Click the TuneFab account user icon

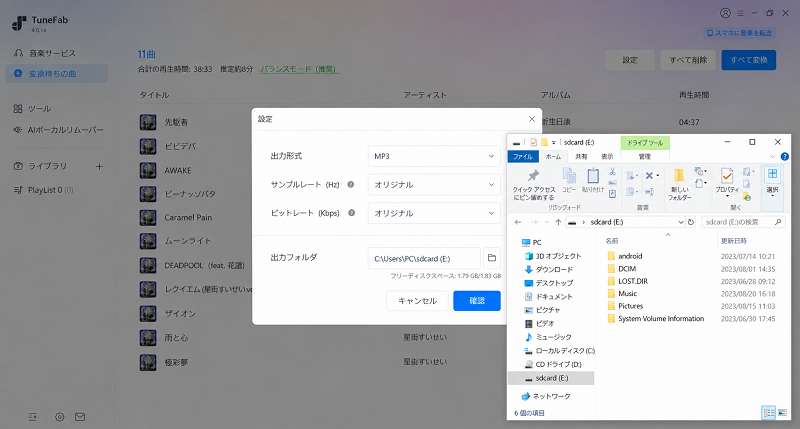725,13
